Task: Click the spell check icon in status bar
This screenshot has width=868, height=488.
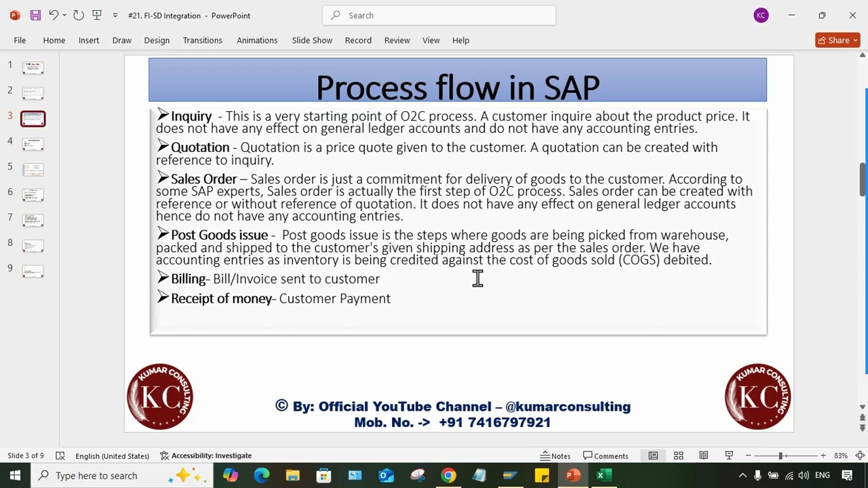Action: click(60, 455)
